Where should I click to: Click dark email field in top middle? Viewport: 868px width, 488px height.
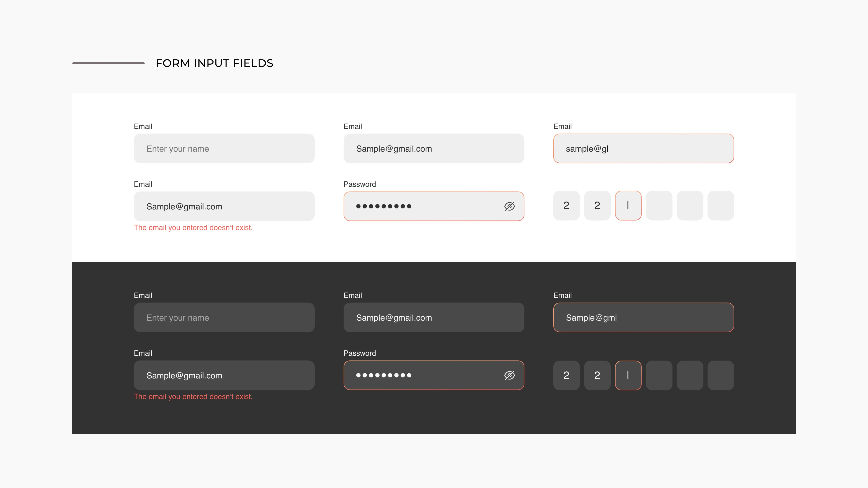pos(434,317)
